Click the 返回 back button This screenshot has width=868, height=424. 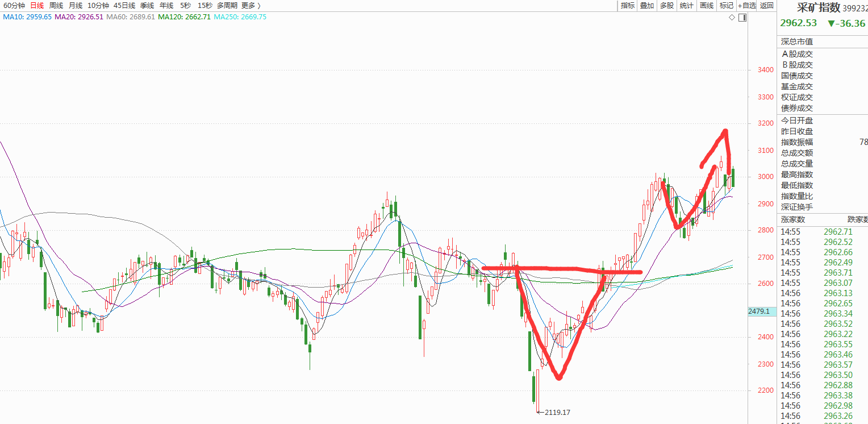point(767,6)
